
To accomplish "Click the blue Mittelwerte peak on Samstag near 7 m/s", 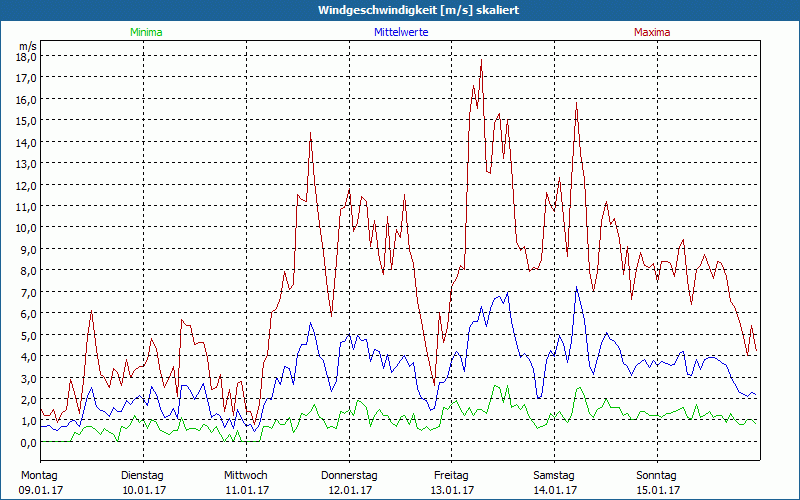I will (577, 287).
